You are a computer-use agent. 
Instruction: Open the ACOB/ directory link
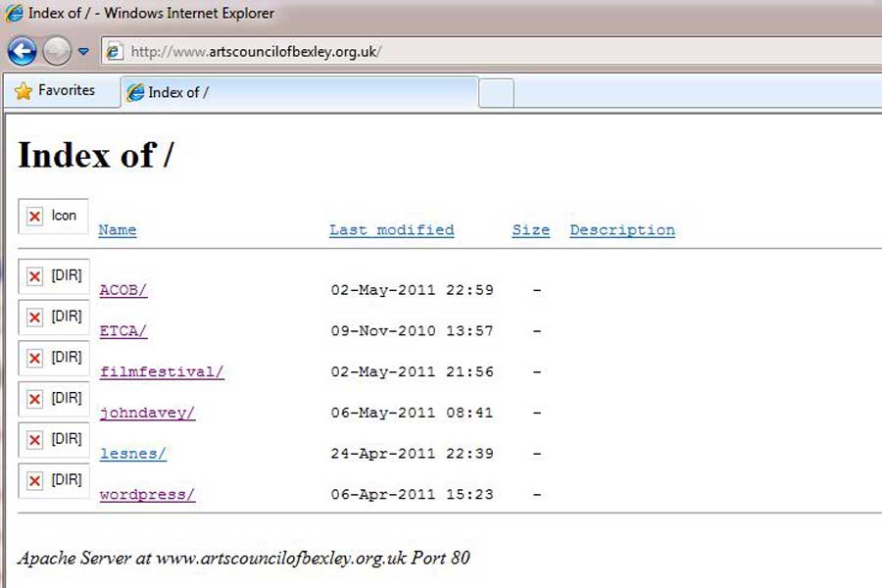pos(123,290)
